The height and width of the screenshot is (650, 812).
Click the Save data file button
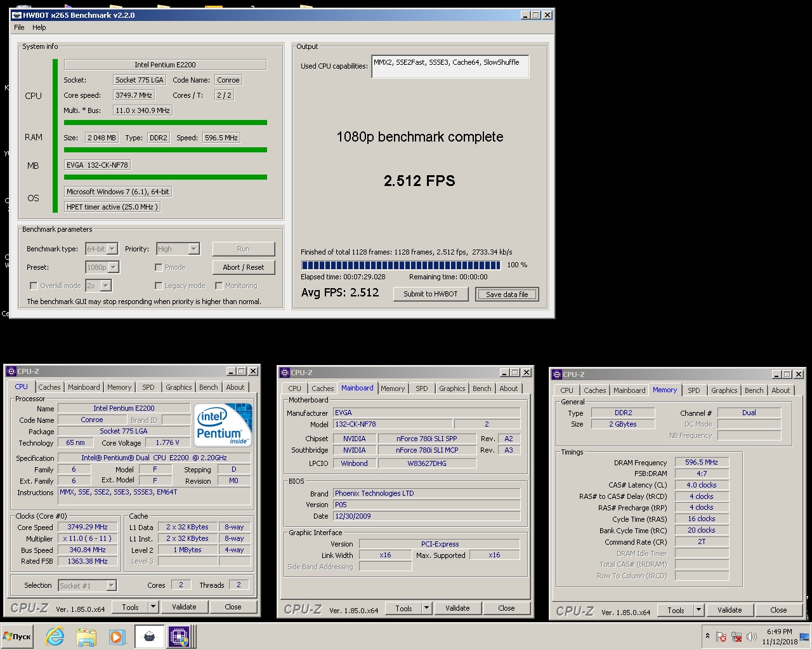coord(507,295)
